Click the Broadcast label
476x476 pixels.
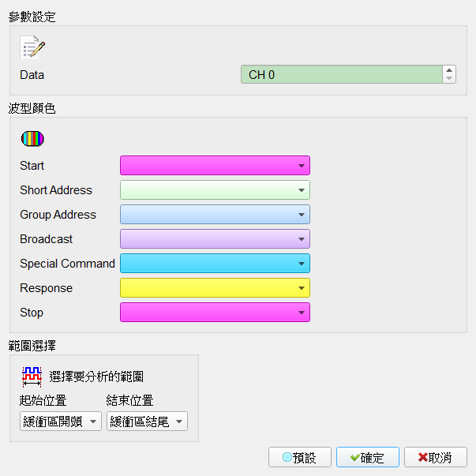coord(46,239)
